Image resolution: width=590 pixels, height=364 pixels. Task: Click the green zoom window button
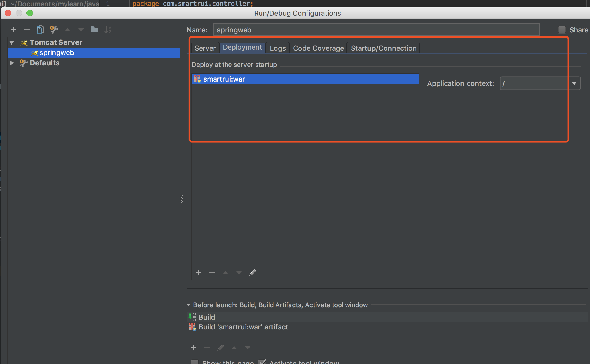[30, 13]
